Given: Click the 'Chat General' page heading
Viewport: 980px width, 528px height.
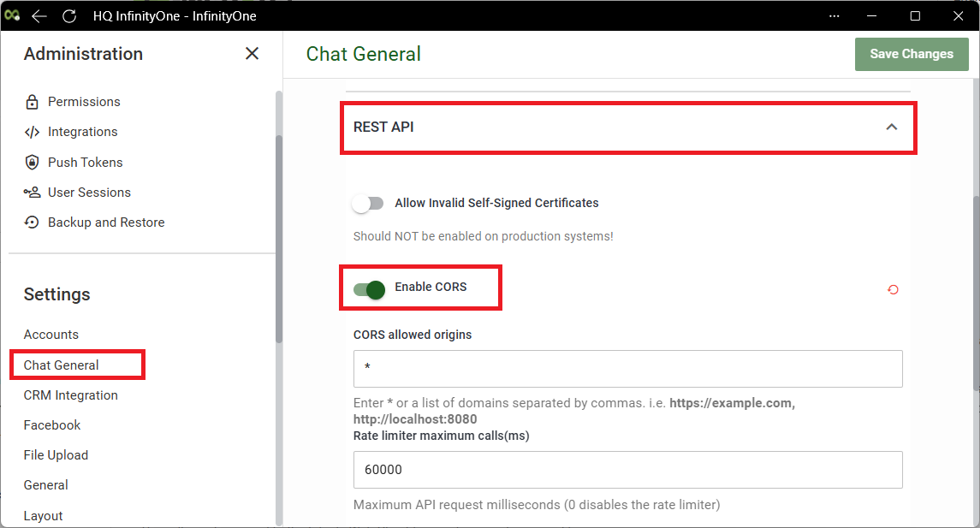Looking at the screenshot, I should click(363, 54).
